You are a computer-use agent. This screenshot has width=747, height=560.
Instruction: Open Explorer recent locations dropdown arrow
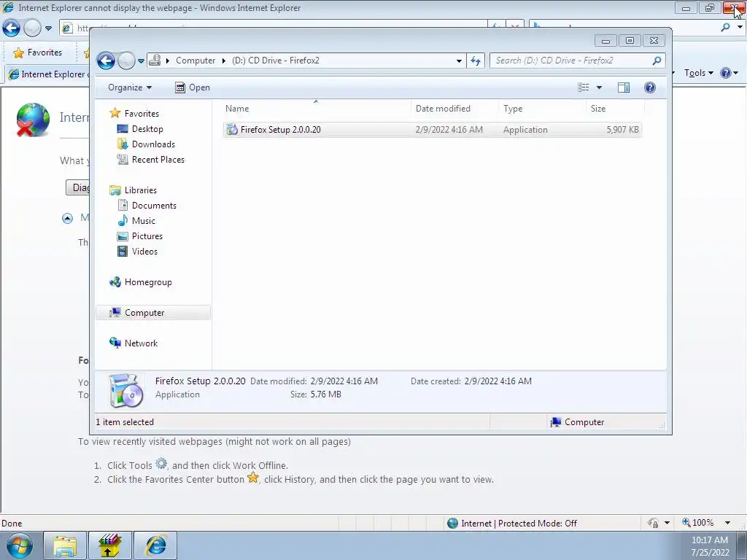[x=141, y=61]
